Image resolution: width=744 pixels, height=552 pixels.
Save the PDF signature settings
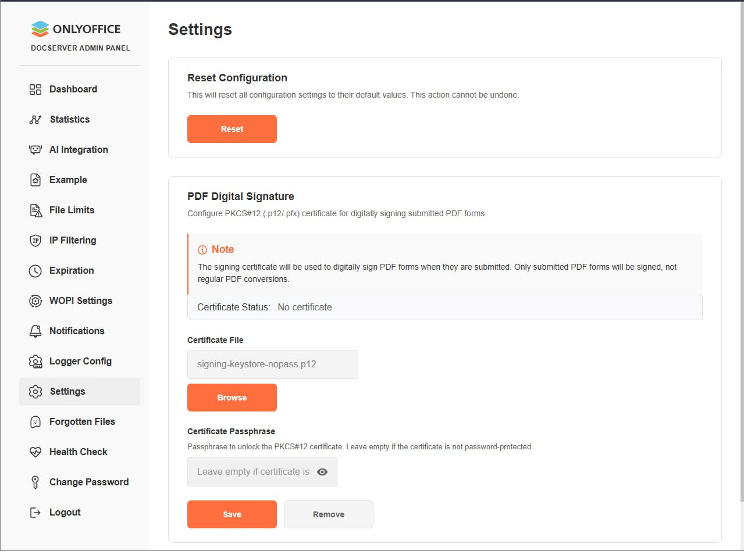coord(232,514)
